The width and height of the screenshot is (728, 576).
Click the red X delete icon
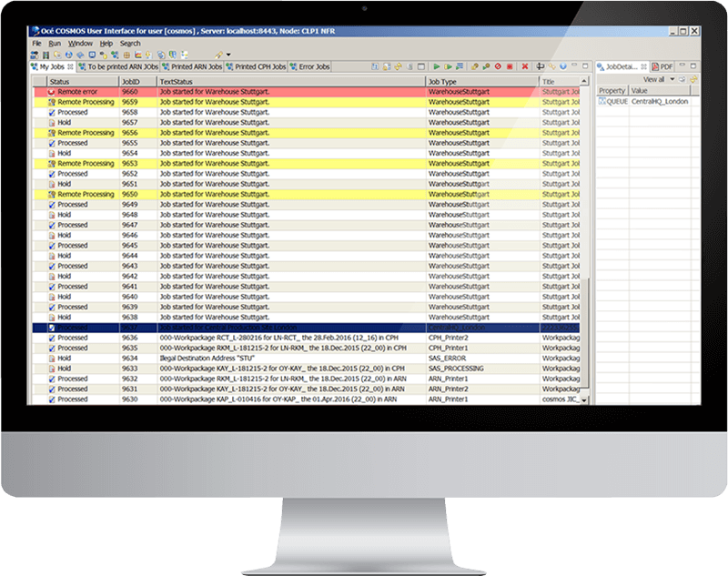524,67
